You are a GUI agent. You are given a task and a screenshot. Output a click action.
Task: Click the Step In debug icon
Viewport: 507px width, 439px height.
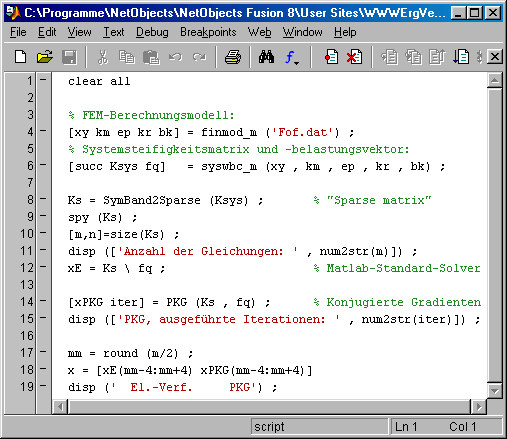click(x=413, y=57)
